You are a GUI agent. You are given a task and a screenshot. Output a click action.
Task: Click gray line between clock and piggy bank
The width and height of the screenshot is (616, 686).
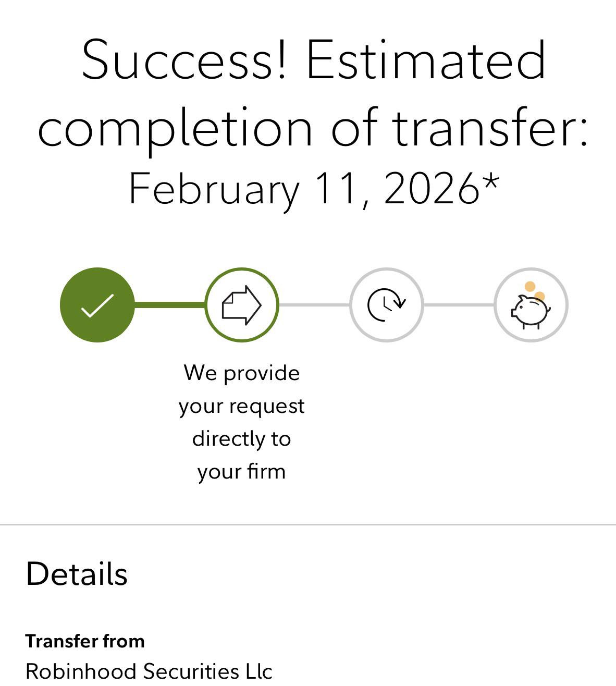459,305
